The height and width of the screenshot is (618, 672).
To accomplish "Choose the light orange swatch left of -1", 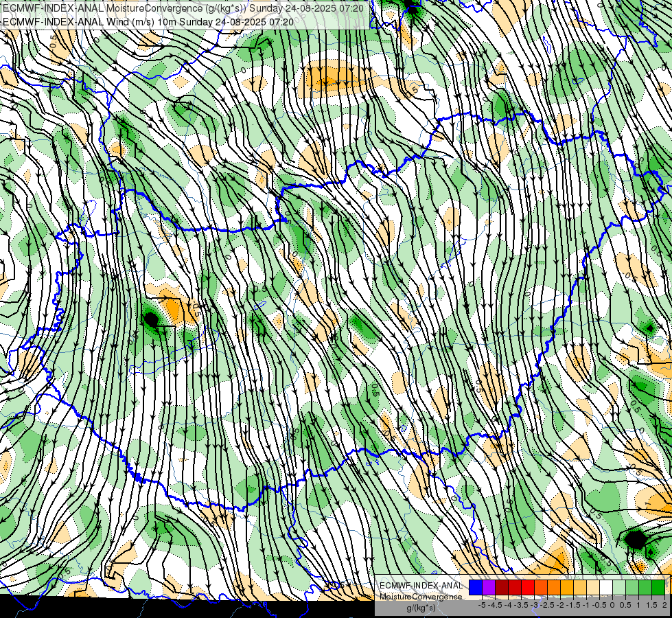I will [x=580, y=588].
